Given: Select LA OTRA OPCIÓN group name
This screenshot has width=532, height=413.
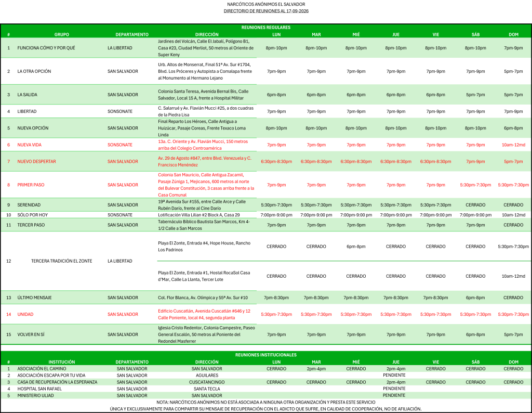Looking at the screenshot, I should (x=34, y=71).
